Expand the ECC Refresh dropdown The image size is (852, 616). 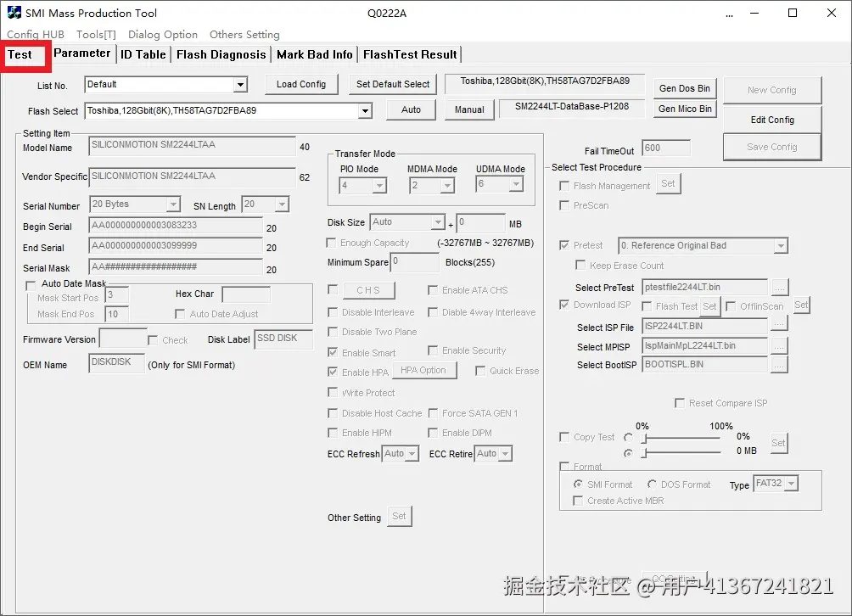[412, 454]
